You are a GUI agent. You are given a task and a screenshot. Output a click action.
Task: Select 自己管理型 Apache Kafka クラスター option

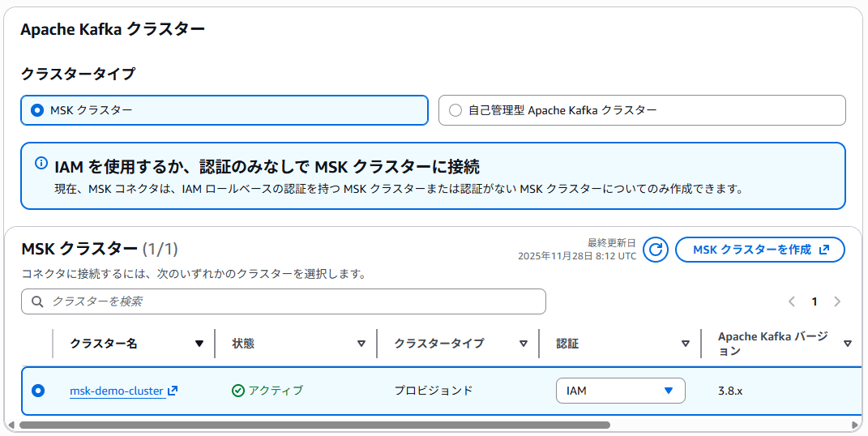pyautogui.click(x=455, y=110)
